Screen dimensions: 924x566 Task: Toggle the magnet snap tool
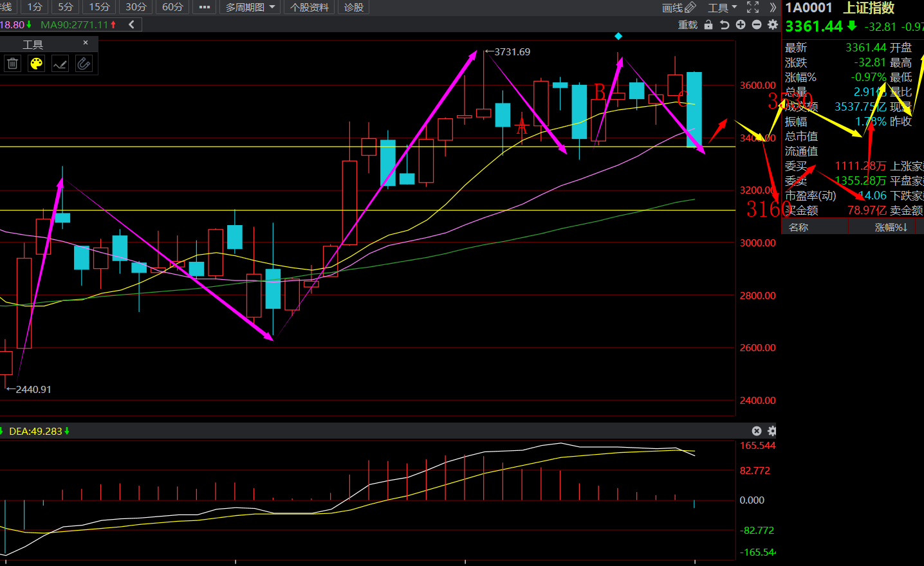84,63
